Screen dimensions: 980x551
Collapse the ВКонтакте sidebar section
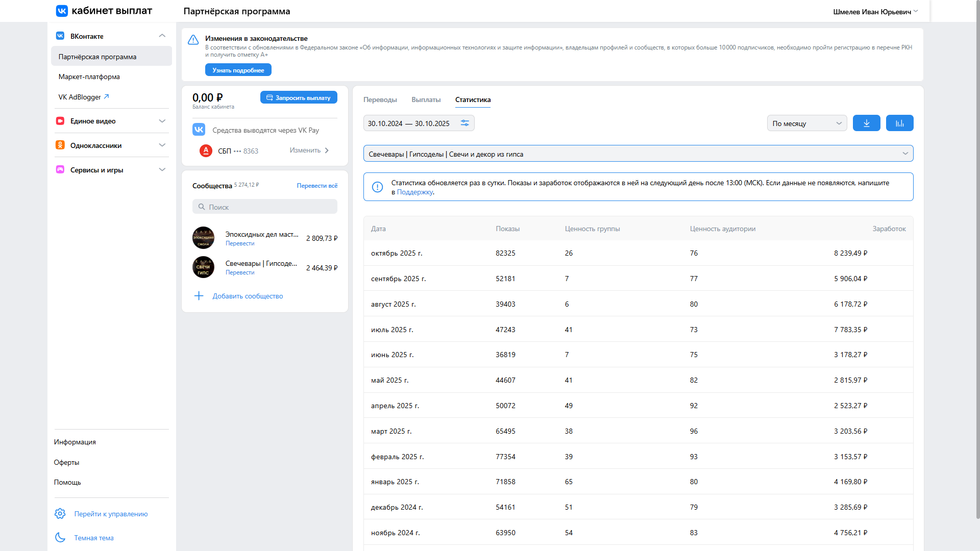pyautogui.click(x=162, y=36)
